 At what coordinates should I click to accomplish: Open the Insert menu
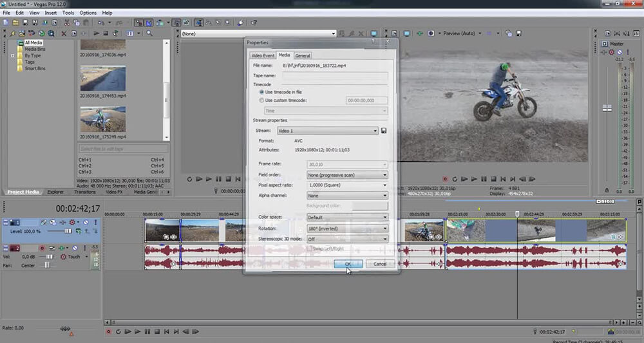[x=50, y=13]
